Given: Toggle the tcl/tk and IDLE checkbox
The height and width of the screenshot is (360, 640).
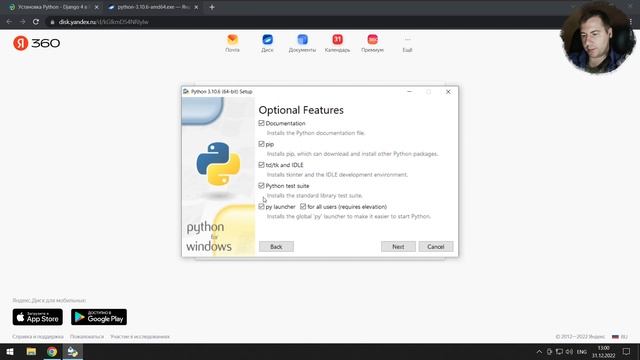Looking at the screenshot, I should (261, 165).
